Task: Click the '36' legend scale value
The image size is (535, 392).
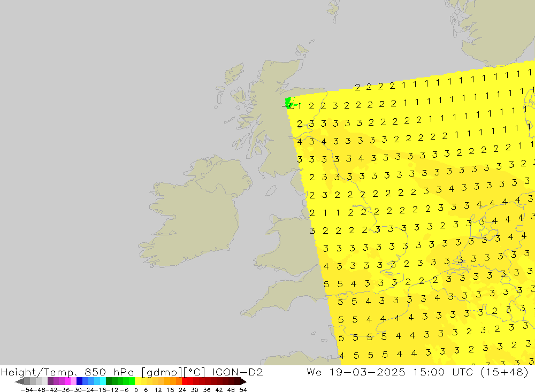Action: (x=207, y=390)
